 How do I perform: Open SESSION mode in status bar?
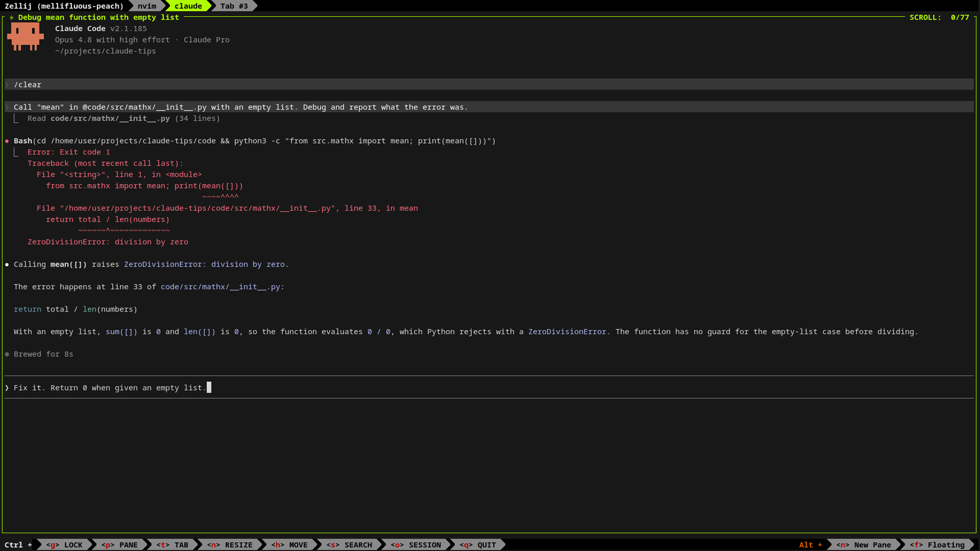tap(416, 544)
